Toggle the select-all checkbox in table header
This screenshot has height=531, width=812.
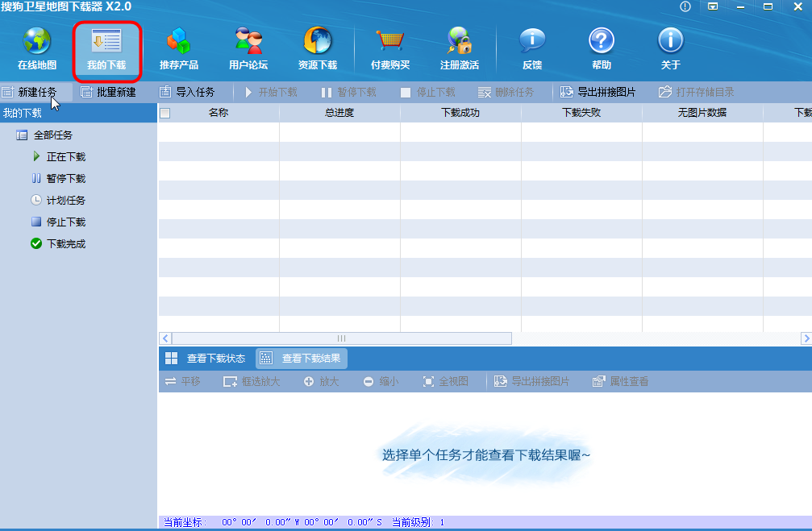(165, 113)
